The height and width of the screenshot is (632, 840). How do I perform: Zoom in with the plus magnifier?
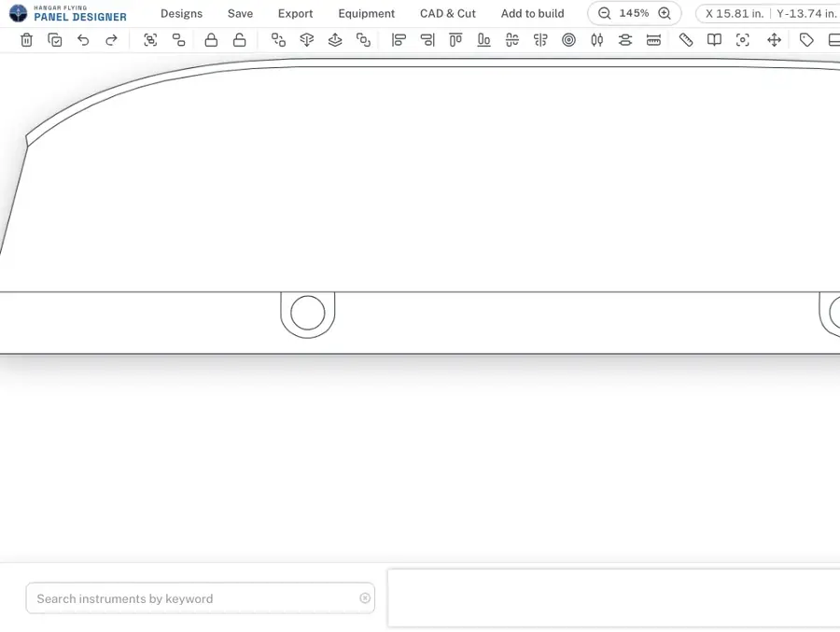[x=665, y=13]
